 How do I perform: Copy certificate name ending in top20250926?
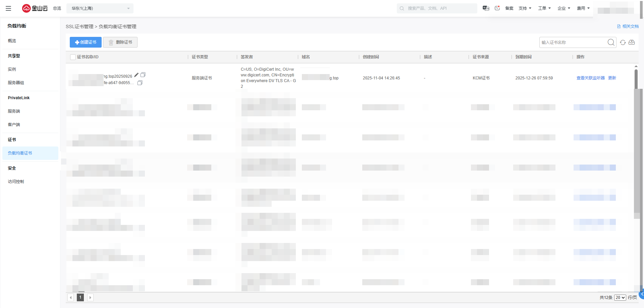tap(143, 75)
